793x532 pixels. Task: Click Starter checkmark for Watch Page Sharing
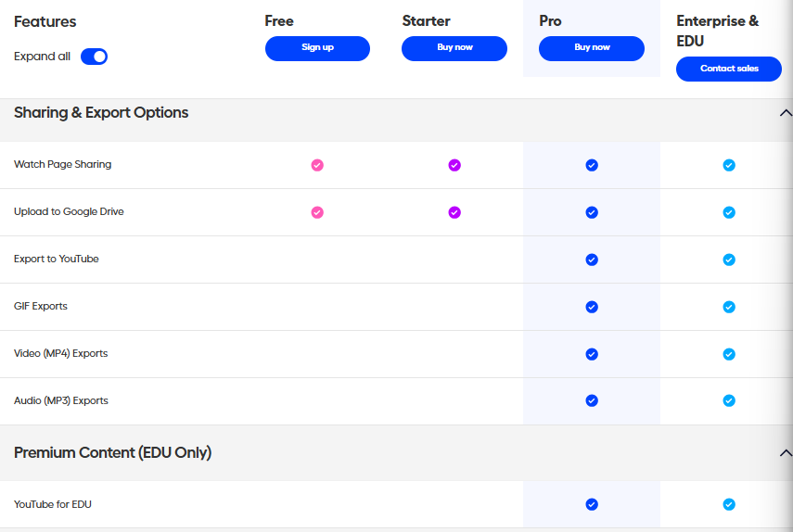pos(454,165)
